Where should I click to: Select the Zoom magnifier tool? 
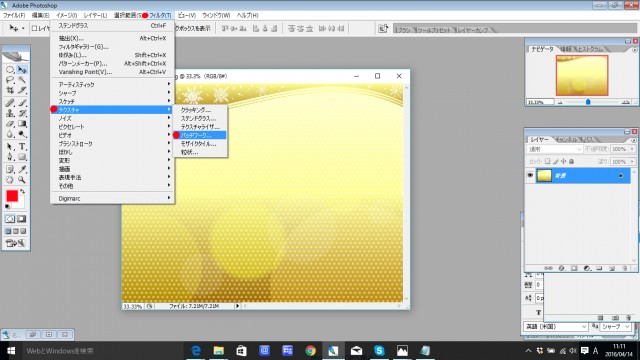[22, 180]
